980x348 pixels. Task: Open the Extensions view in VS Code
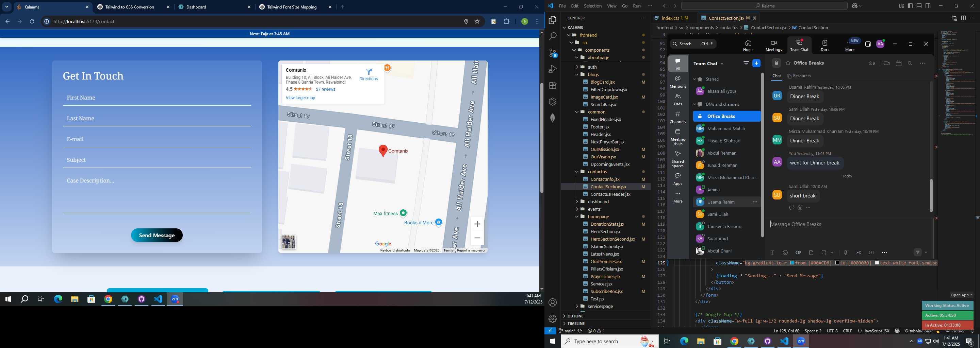pos(552,86)
